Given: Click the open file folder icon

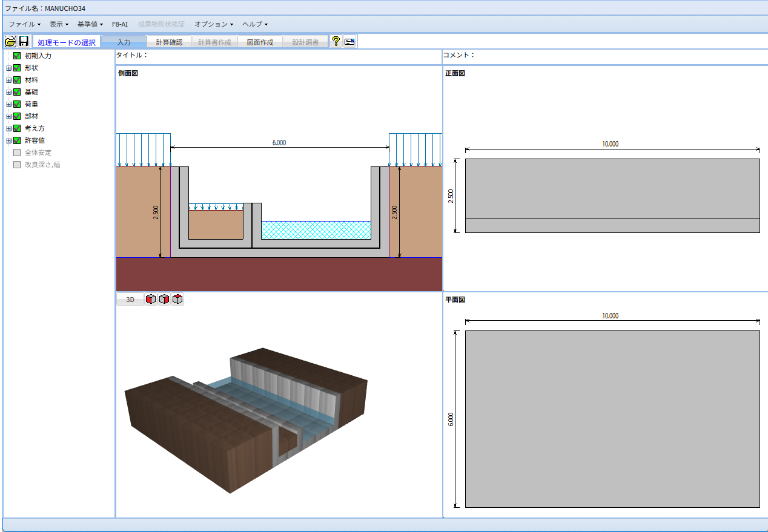Looking at the screenshot, I should point(10,41).
